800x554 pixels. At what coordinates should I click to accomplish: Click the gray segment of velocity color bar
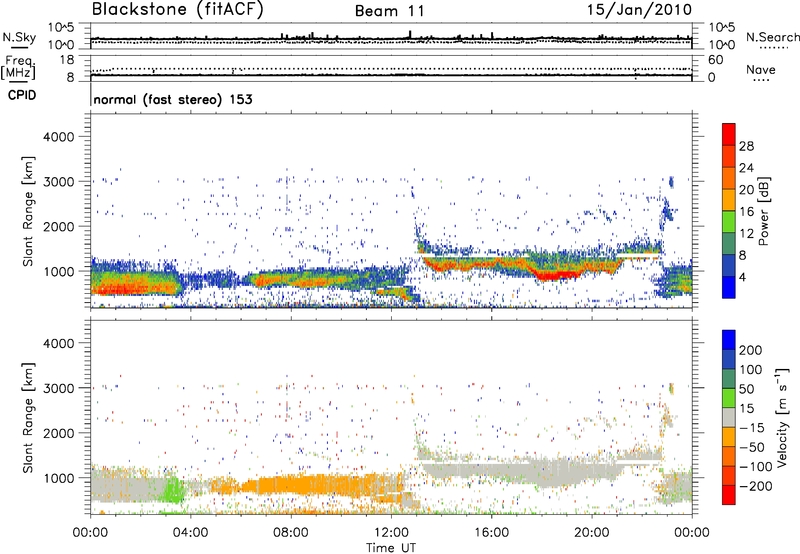(729, 418)
